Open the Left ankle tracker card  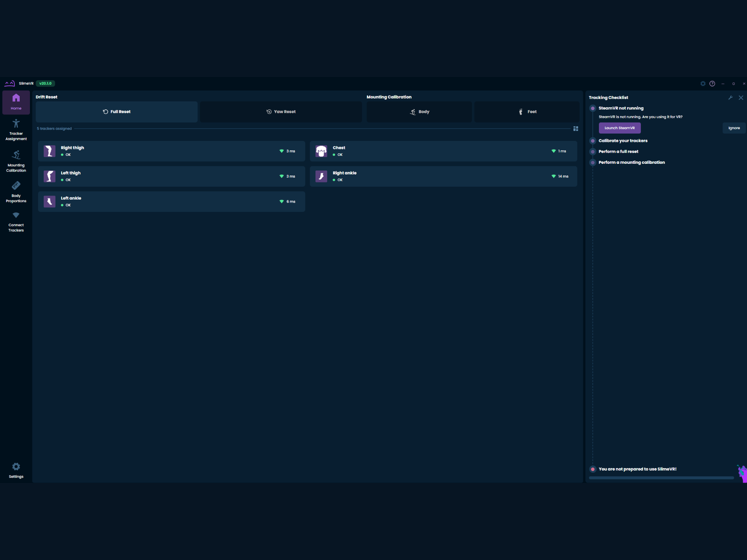171,202
